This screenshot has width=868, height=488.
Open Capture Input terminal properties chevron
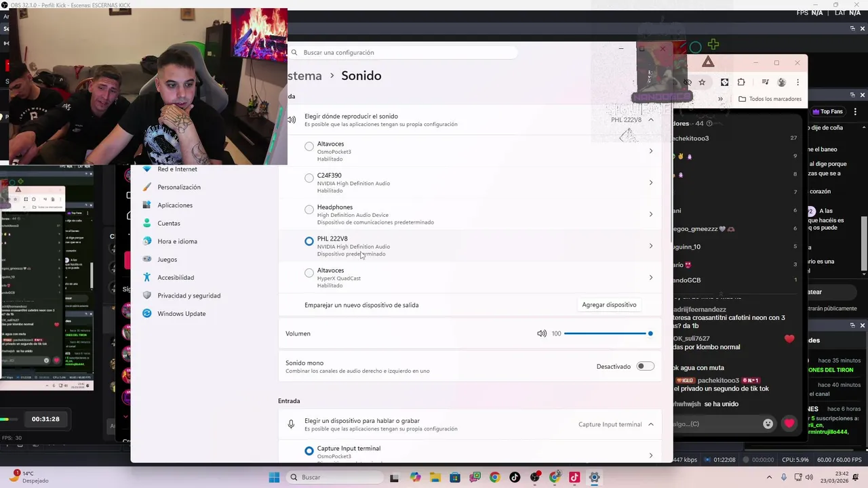(650, 455)
